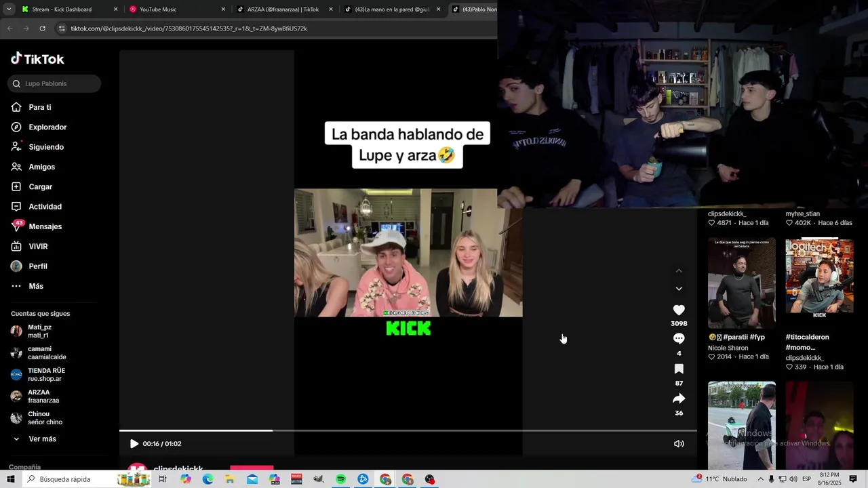Open tab search dropdown in Chrome
Viewport: 868px width, 488px height.
[x=9, y=9]
